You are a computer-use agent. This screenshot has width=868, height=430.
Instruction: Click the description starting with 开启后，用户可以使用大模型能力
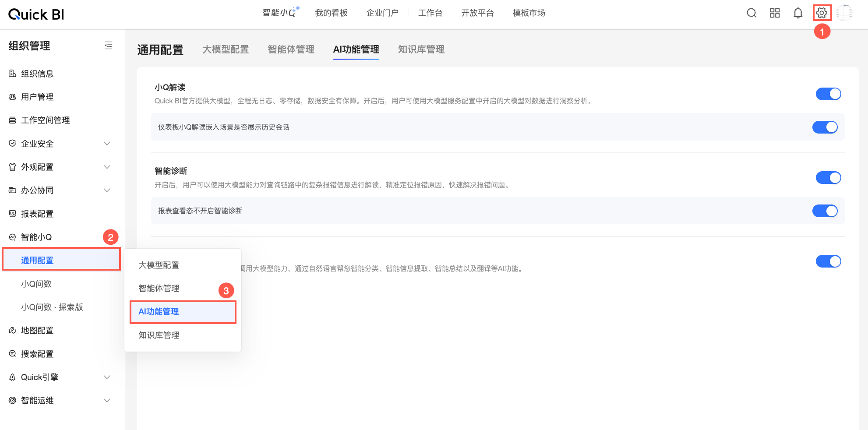333,185
